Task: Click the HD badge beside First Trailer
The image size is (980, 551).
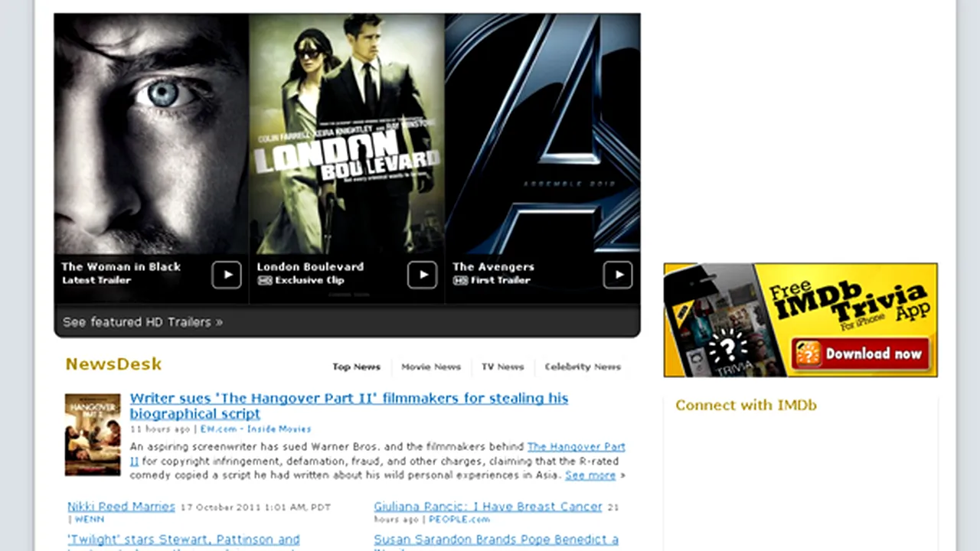Action: (460, 280)
